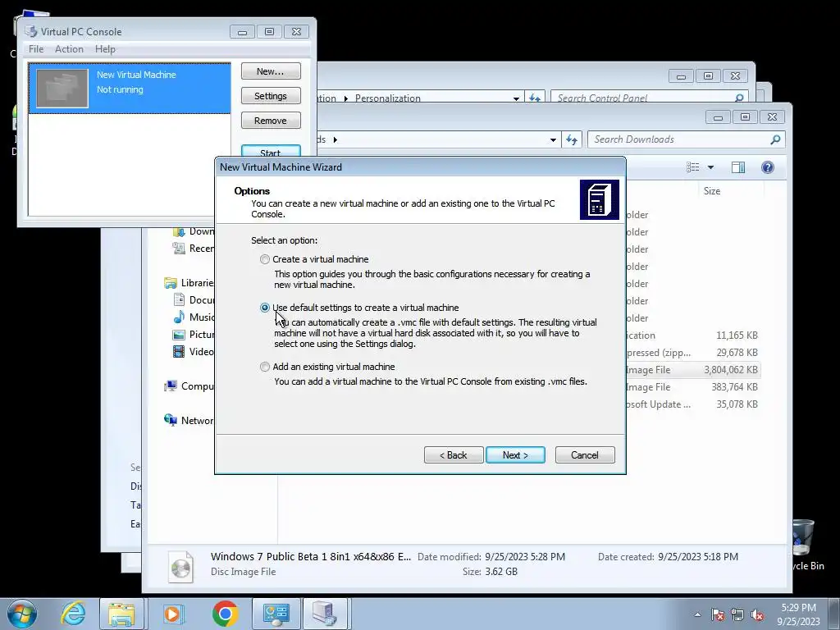Open Videos library in sidebar
The width and height of the screenshot is (840, 630).
coord(194,351)
